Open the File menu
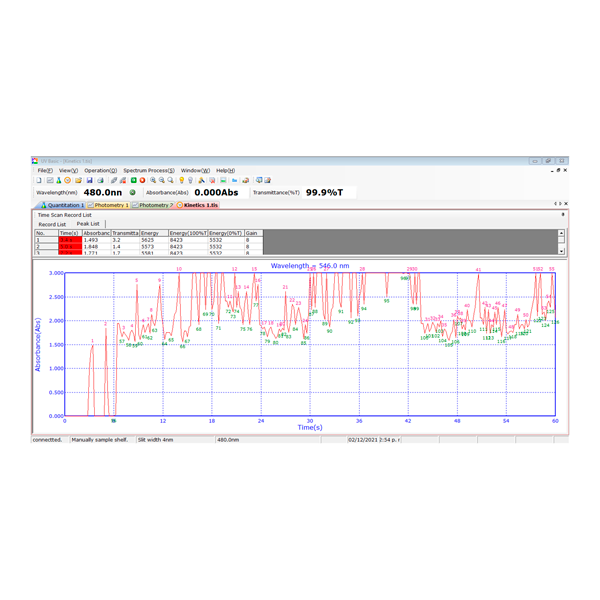Viewport: 600px width, 600px height. [45, 171]
